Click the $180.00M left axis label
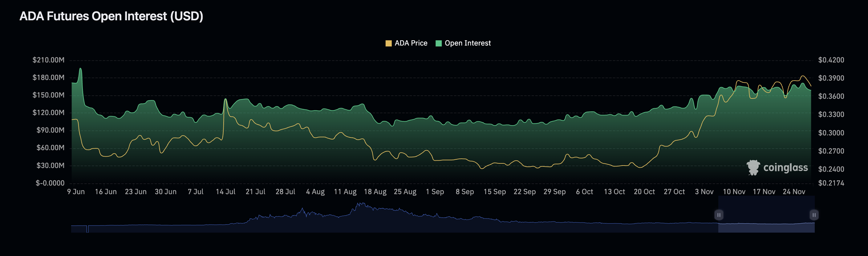 tap(48, 78)
